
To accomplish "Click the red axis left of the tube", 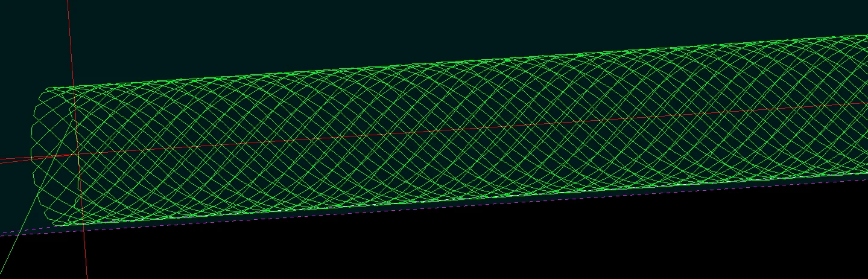I will pos(15,161).
